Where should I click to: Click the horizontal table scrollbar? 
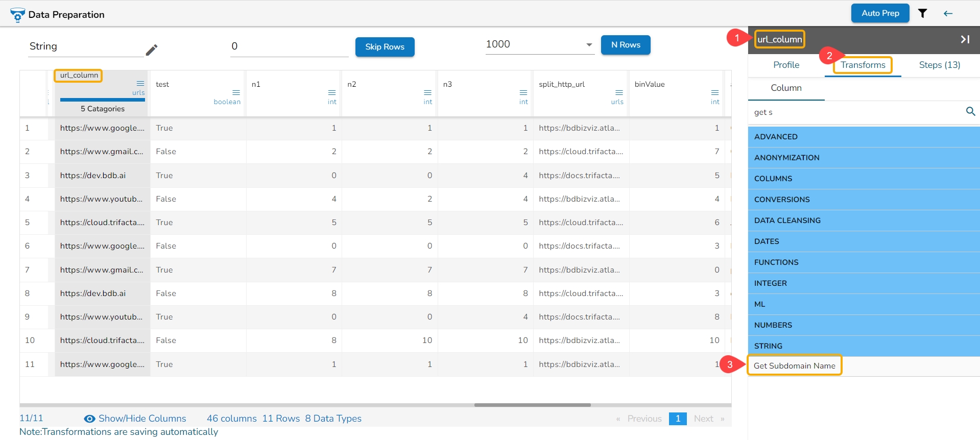coord(532,405)
